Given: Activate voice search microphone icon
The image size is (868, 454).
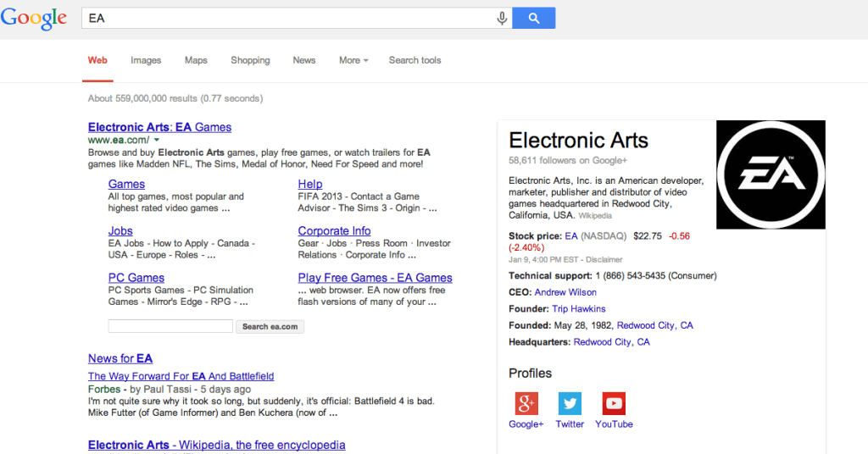Looking at the screenshot, I should [x=502, y=19].
